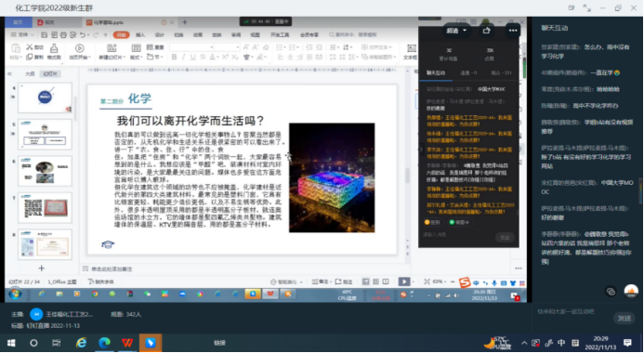The height and width of the screenshot is (353, 644).
Task: Toggle the 大纲 outline view in slide panel
Action: [x=30, y=74]
